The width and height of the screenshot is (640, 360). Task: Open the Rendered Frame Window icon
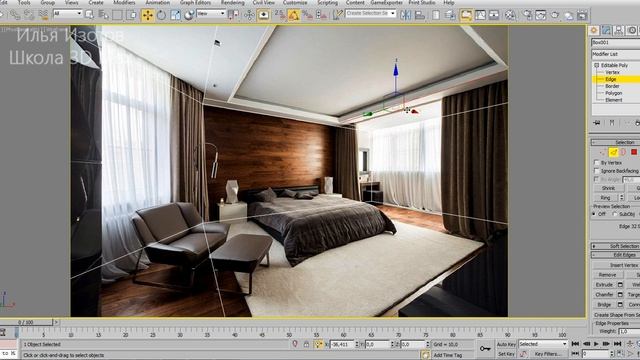(x=541, y=15)
